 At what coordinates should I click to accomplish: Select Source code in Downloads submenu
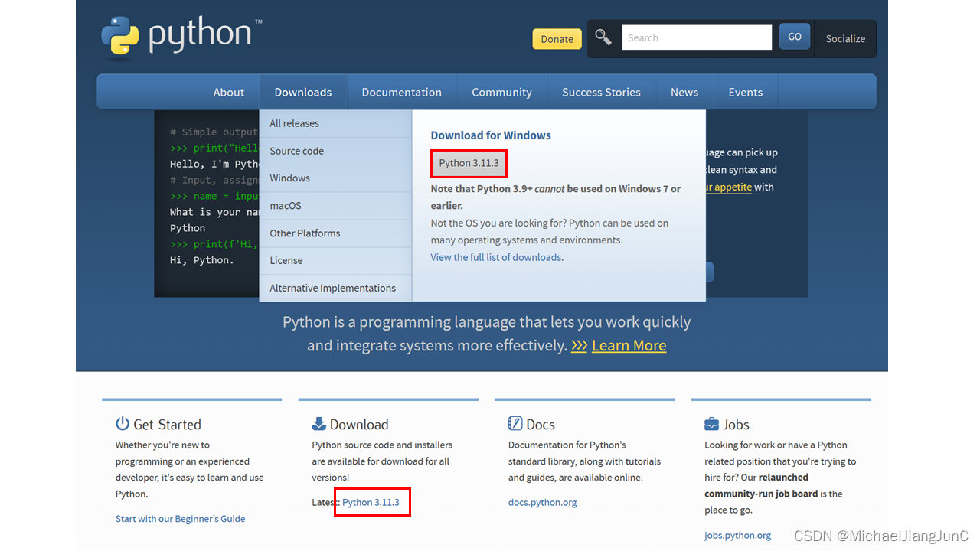pyautogui.click(x=335, y=151)
